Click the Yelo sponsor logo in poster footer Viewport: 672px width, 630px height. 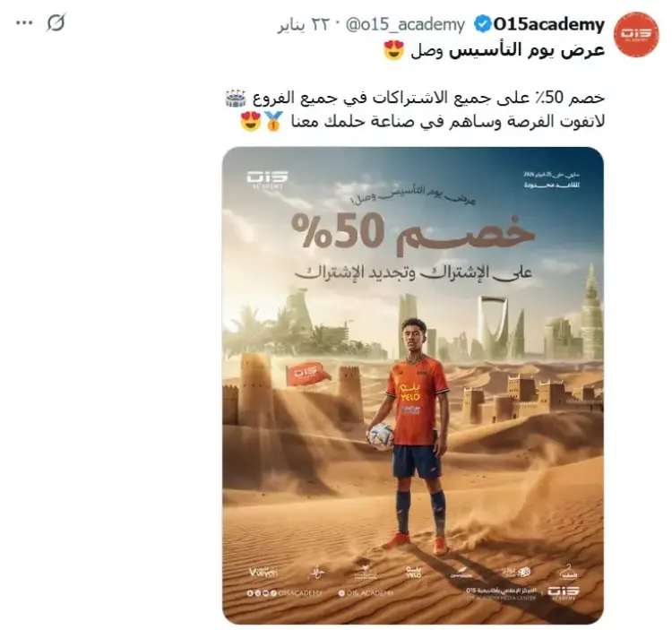click(x=414, y=572)
